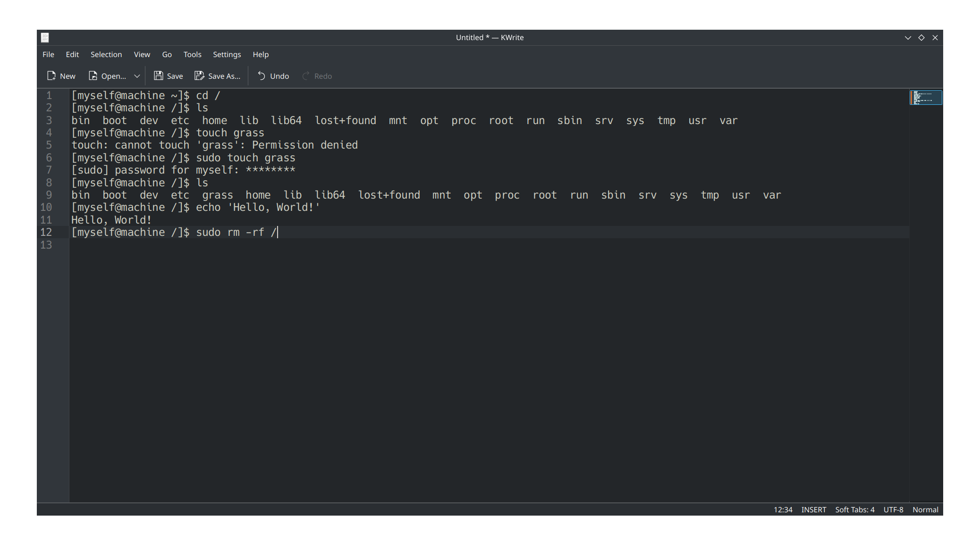Click the Redo arrow icon
980x559 pixels.
click(305, 76)
